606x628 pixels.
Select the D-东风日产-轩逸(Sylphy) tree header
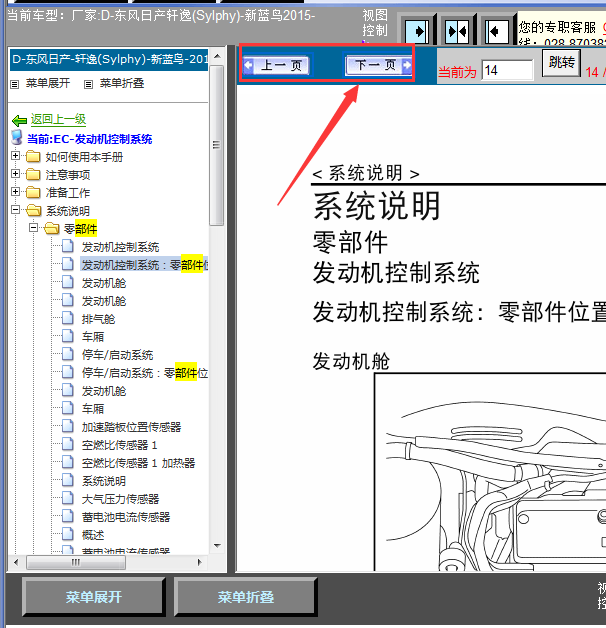point(109,60)
